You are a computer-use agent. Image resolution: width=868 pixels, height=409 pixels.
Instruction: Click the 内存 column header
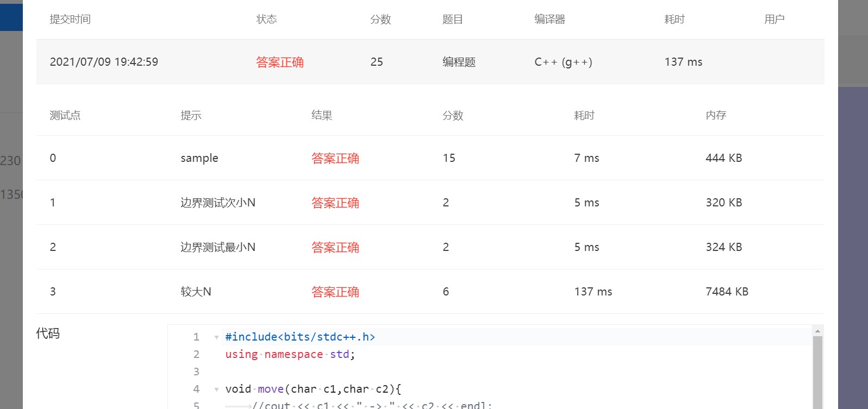[716, 115]
